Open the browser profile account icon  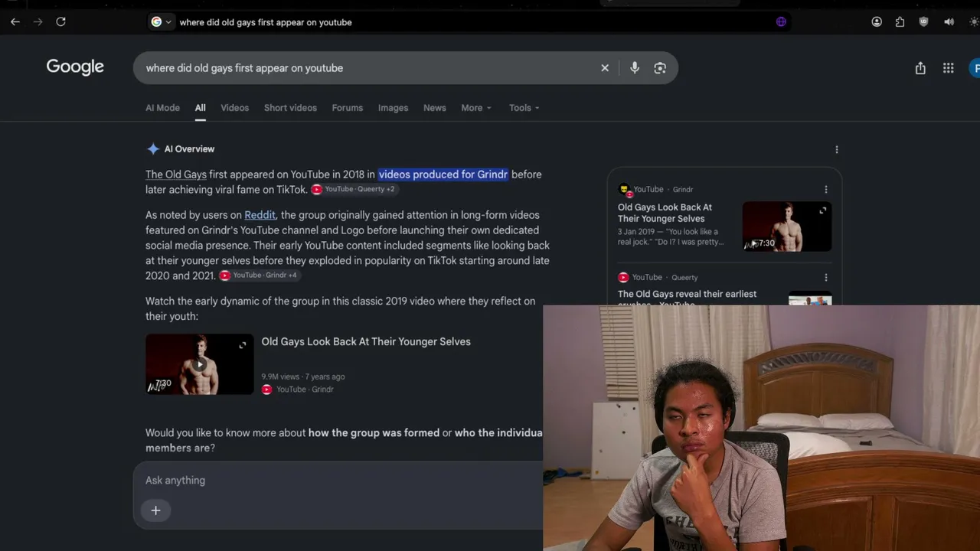pos(877,22)
